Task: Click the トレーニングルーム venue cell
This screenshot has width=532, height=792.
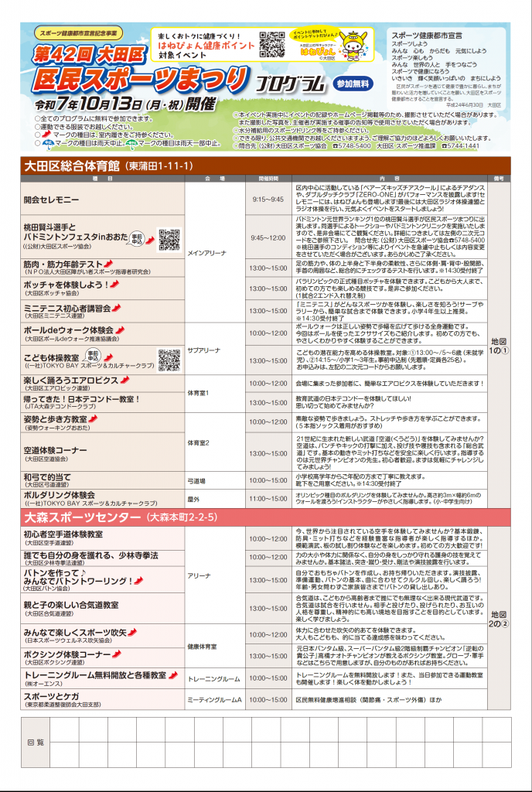Action: click(x=216, y=678)
